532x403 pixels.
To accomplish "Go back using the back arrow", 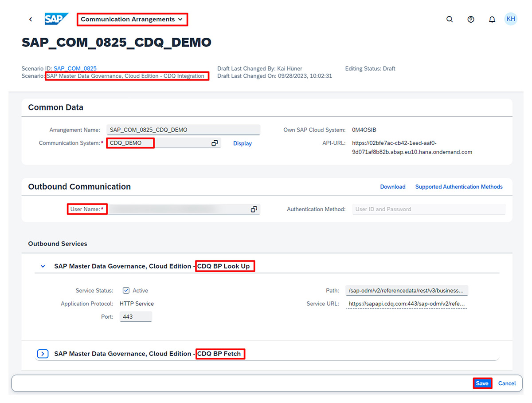I will point(31,19).
